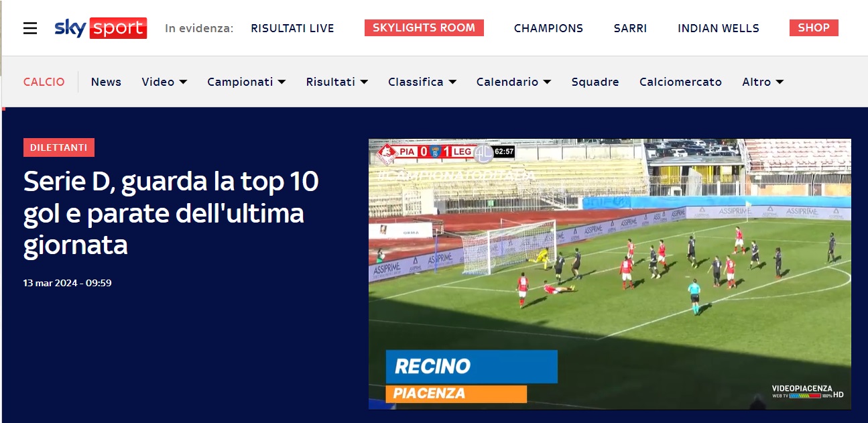Expand the Classifica dropdown
Viewport: 868px width, 423px height.
[422, 82]
